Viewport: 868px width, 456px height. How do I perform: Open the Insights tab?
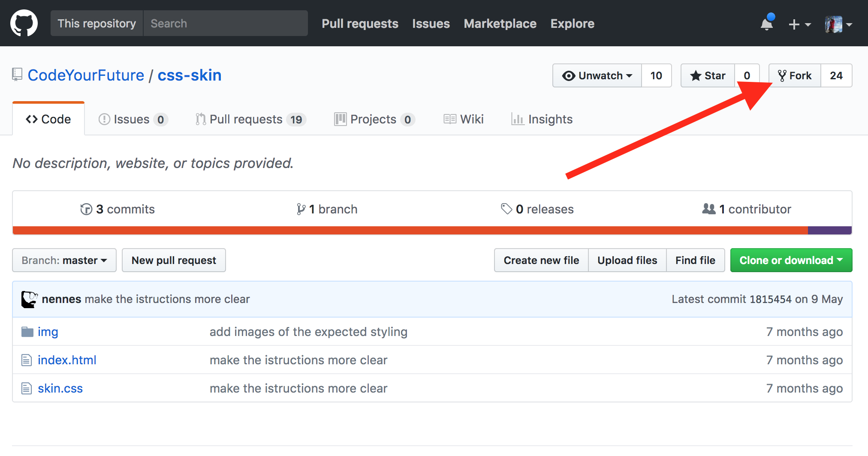pos(542,119)
